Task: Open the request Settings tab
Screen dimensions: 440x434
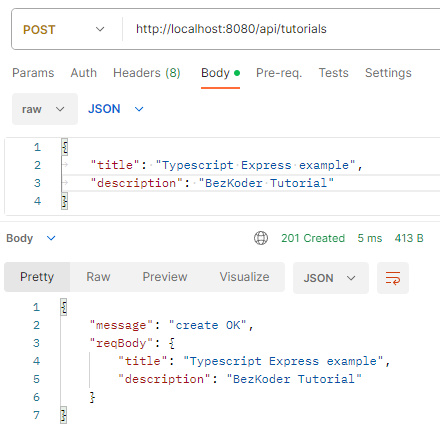Action: (x=388, y=73)
